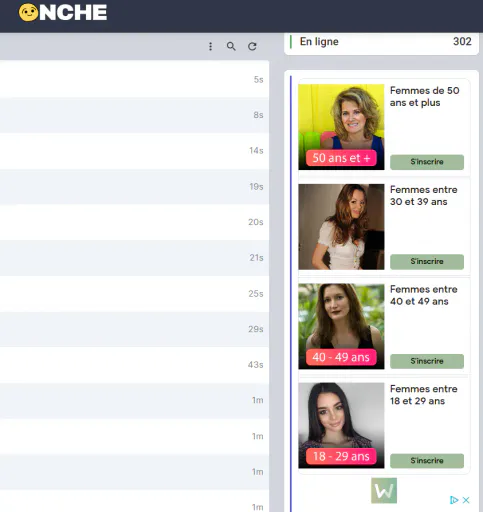This screenshot has height=512, width=483.
Task: Click the online count 302
Action: coord(462,41)
